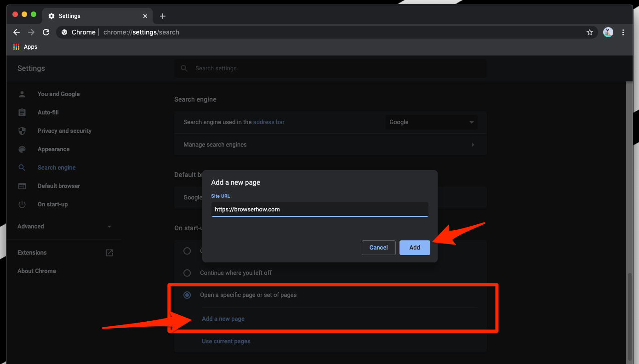Screen dimensions: 639x364
Task: Expand the Advanced section arrow
Action: pos(109,227)
